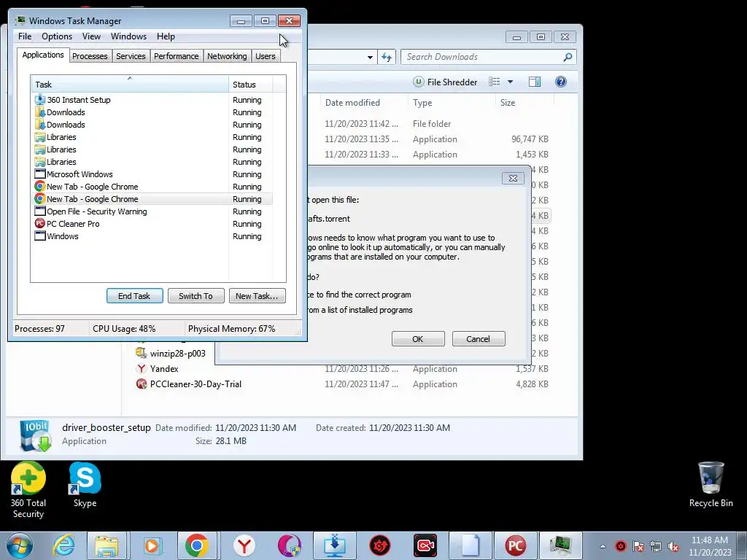
Task: Open the Recycle Bin on desktop
Action: tap(711, 485)
